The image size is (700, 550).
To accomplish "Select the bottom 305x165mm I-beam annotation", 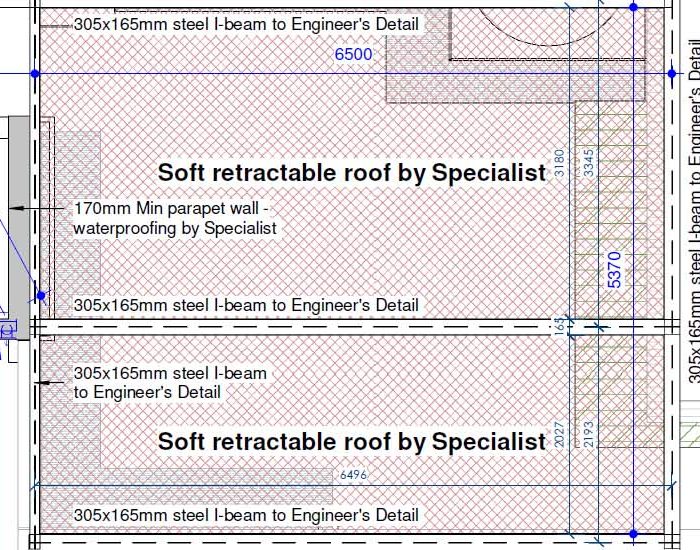I will [246, 515].
